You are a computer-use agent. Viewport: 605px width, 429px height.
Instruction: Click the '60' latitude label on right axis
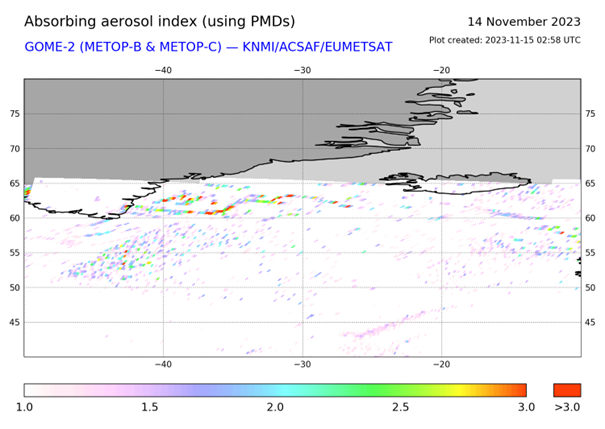pos(590,218)
